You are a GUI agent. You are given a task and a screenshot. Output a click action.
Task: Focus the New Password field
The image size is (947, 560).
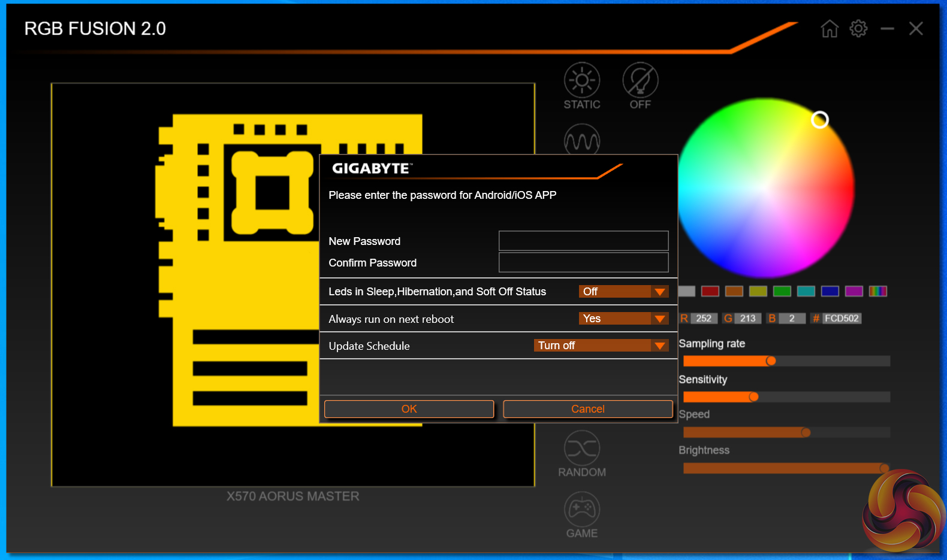pos(583,241)
